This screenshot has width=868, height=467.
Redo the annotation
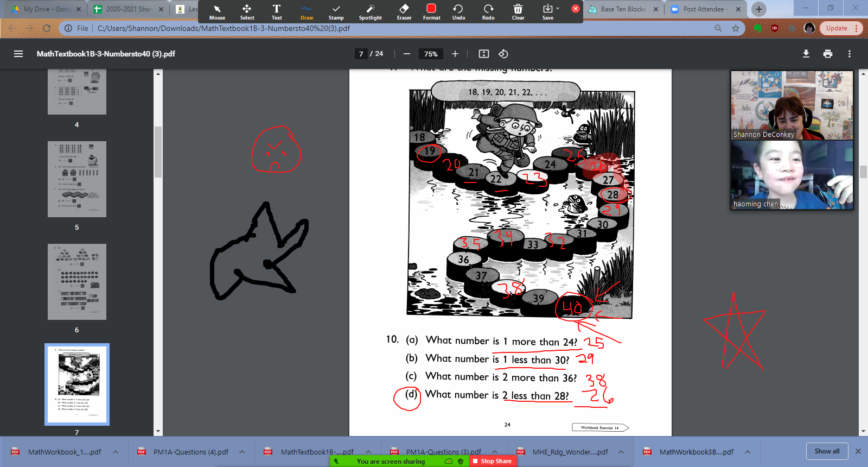click(488, 12)
